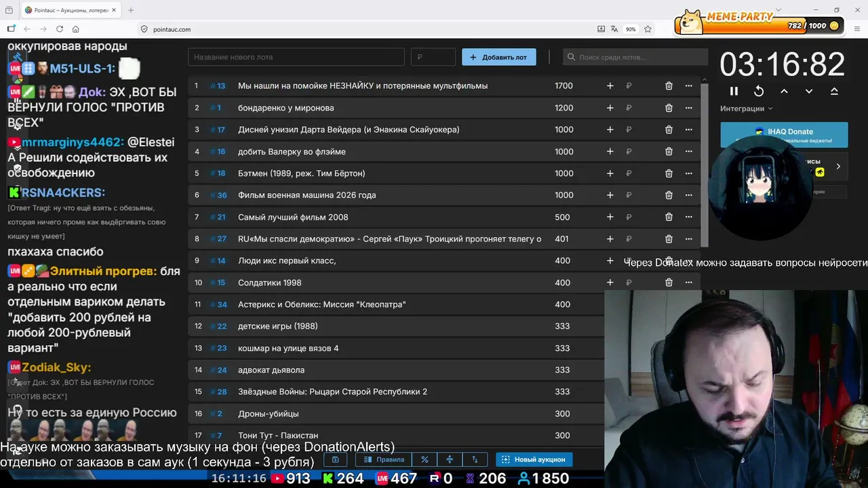Open the IHAQ Donate integration
The image size is (868, 488).
[784, 135]
